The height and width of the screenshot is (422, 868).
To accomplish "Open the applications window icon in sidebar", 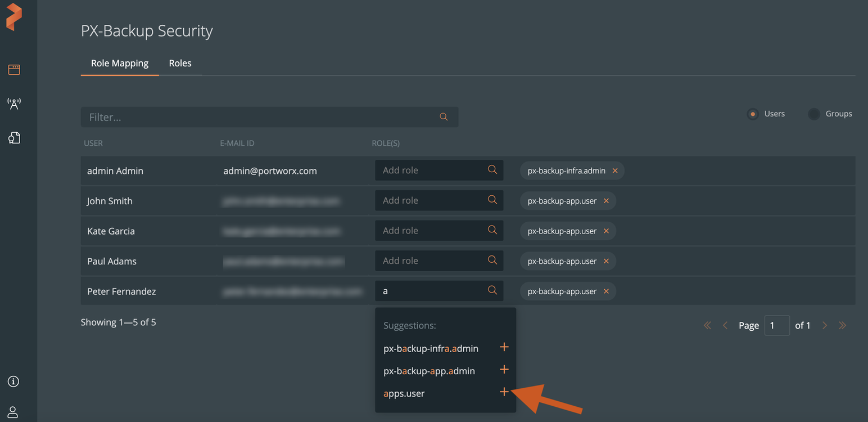I will tap(14, 70).
